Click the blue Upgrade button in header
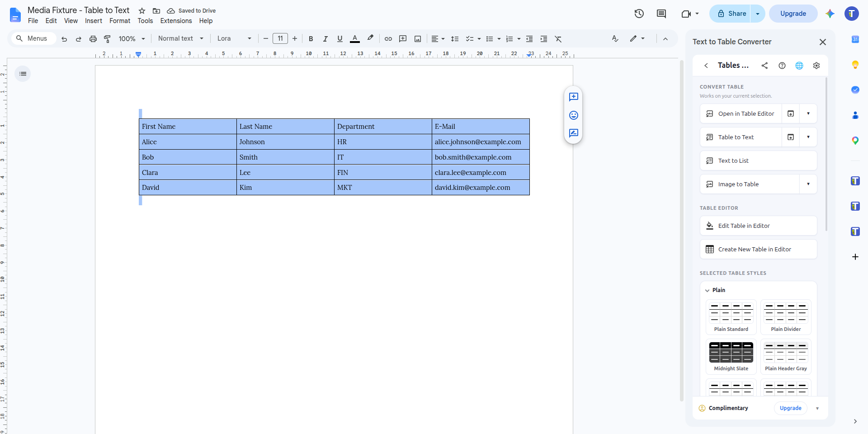Viewport: 868px width, 434px height. click(793, 14)
